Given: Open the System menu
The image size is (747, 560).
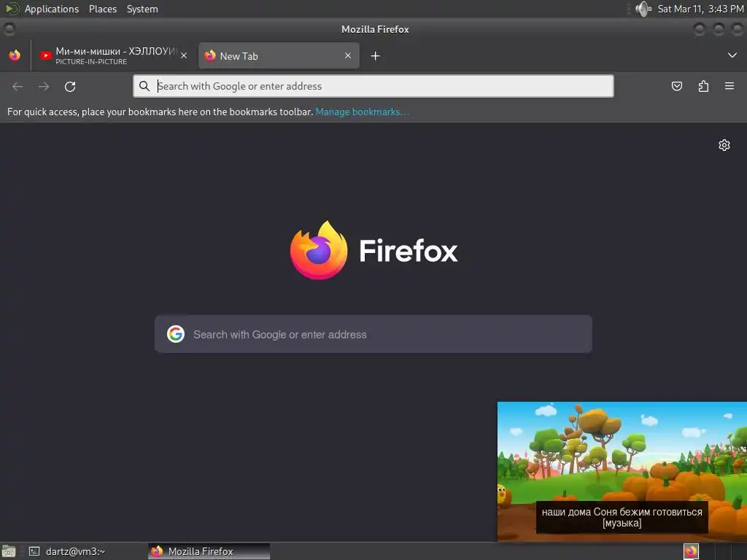Looking at the screenshot, I should click(x=142, y=9).
